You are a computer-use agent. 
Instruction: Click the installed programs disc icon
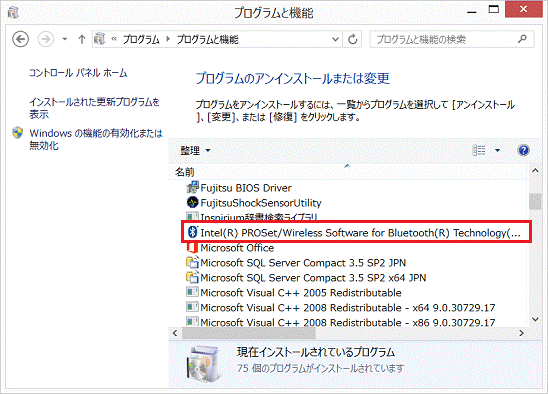pos(204,363)
